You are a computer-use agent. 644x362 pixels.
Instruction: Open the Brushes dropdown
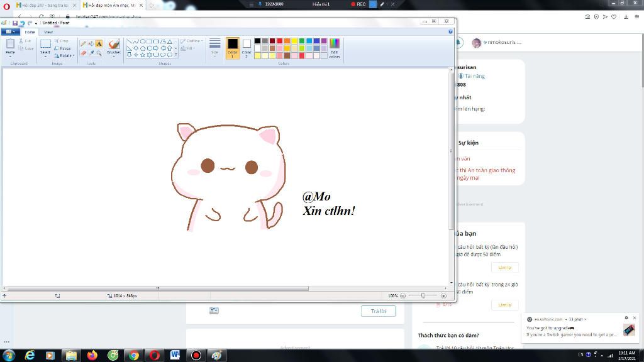(x=114, y=56)
